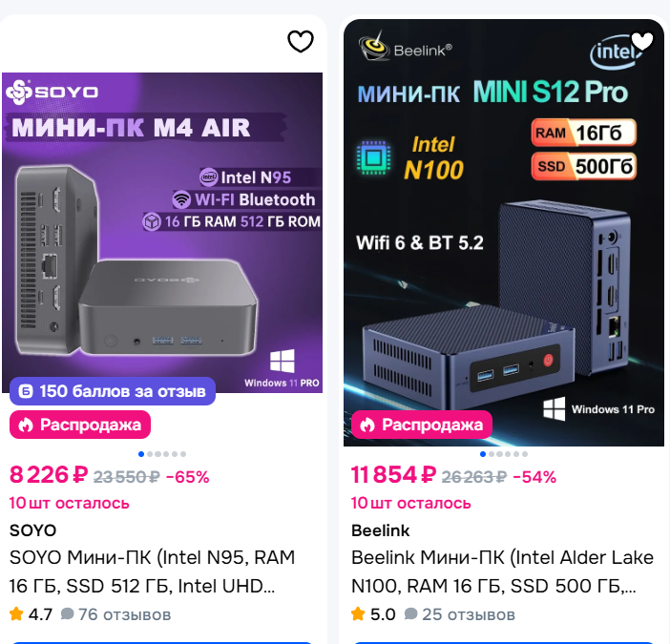The height and width of the screenshot is (644, 670).
Task: Click the flame icon on SOYO Распродажа badge
Action: 27,425
